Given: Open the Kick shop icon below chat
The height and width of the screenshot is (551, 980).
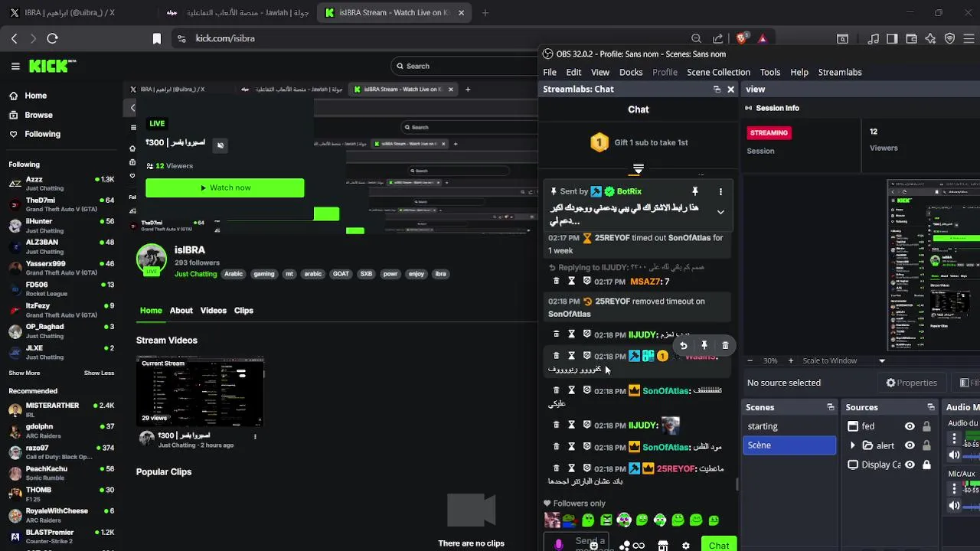Looking at the screenshot, I should 663,546.
